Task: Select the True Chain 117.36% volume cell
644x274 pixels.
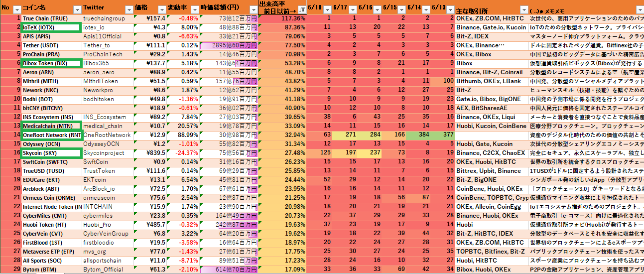Action: click(x=282, y=18)
